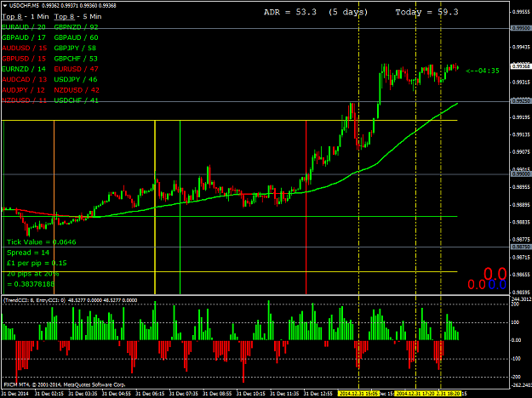Viewport: 532px width, 398px height.
Task: Select the AUDCAD / 13 entry
Action: 25,80
